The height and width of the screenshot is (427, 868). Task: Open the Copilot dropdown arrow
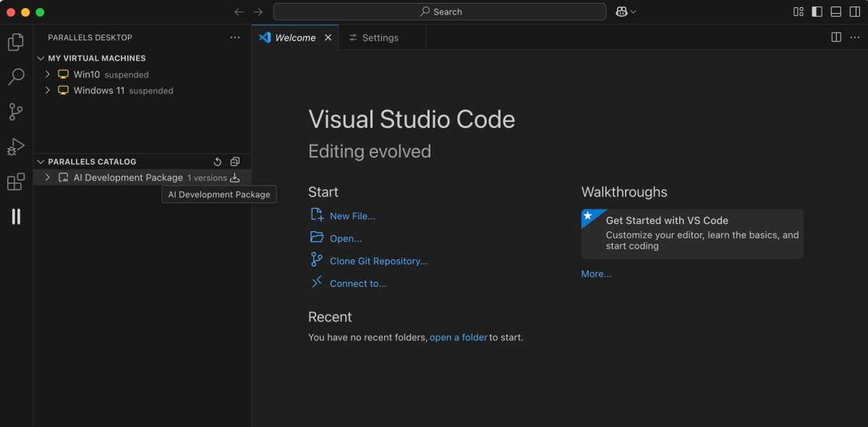click(x=634, y=12)
